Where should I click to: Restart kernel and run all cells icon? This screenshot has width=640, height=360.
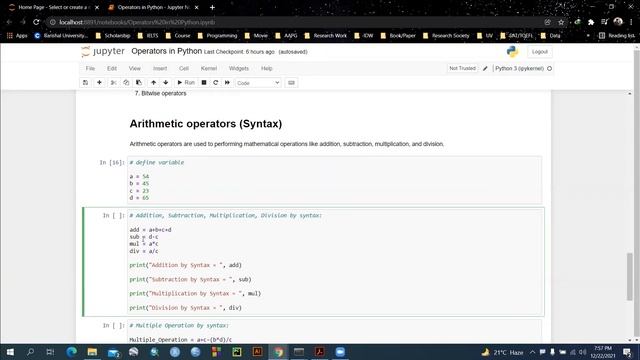pos(227,82)
